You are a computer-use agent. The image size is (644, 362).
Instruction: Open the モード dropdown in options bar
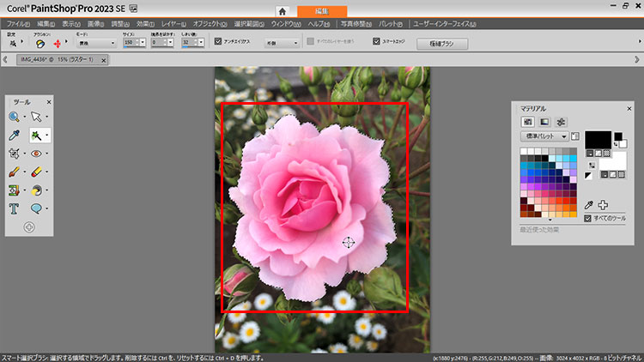pyautogui.click(x=97, y=43)
